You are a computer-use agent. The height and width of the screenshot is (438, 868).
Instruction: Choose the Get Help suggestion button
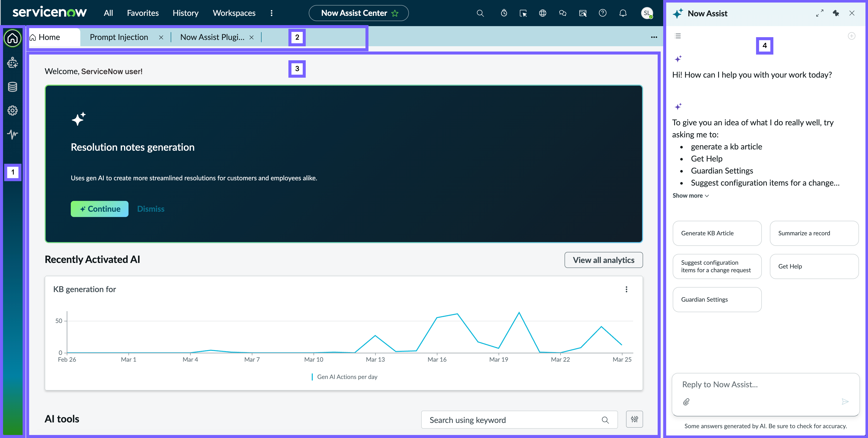(x=814, y=266)
